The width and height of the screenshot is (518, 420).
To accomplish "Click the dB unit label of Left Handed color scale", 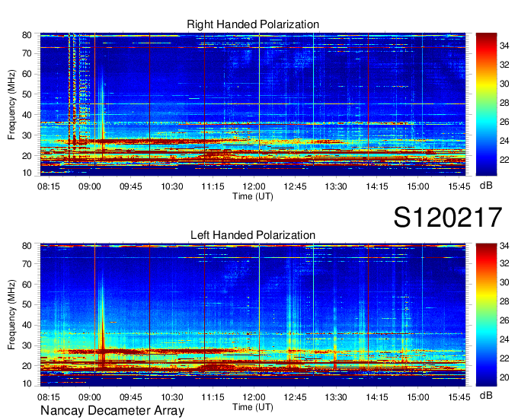I will point(486,395).
